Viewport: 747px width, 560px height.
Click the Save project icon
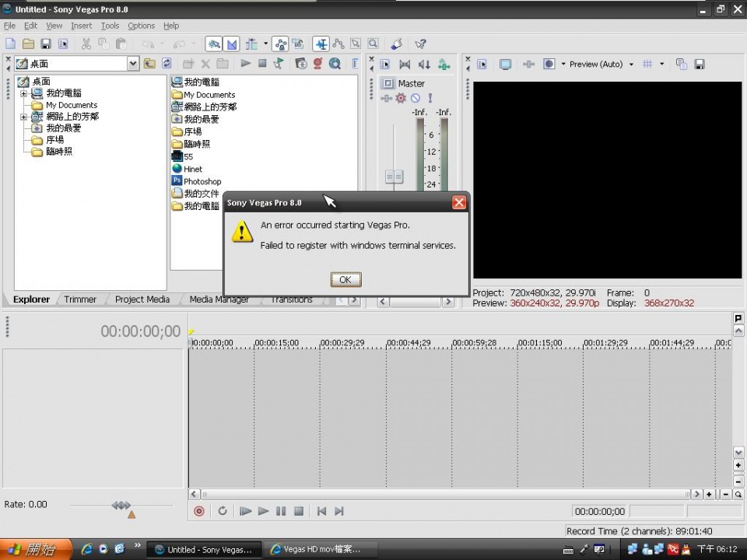point(46,44)
